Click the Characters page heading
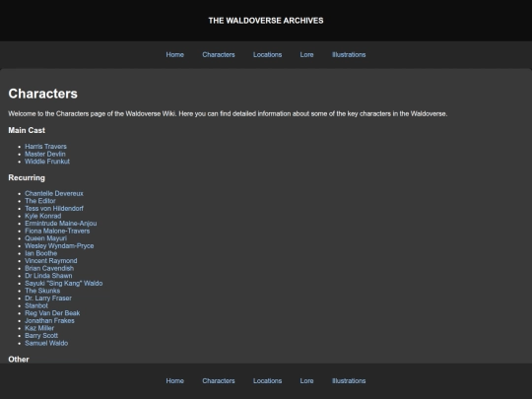Screen dimensions: 532x399 coord(43,94)
